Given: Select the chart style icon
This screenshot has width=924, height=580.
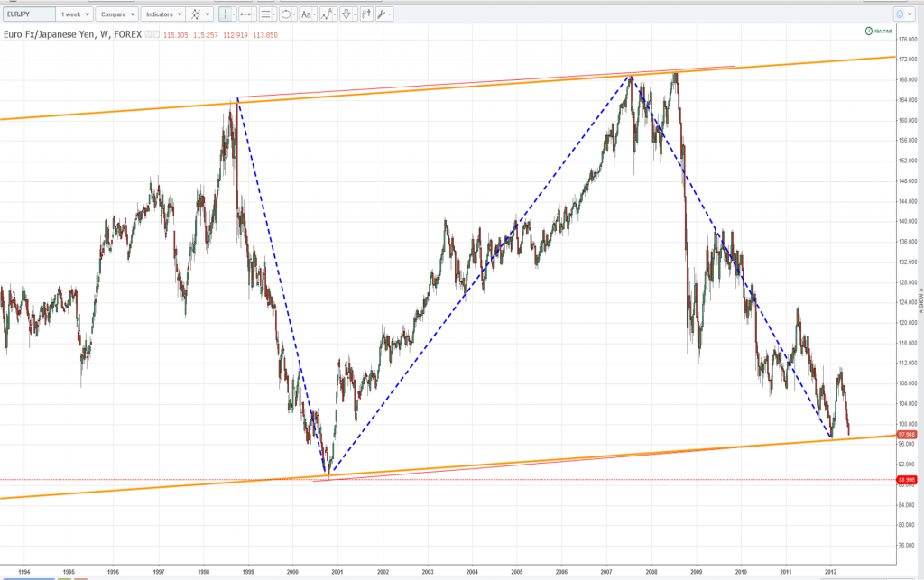Looking at the screenshot, I should point(196,14).
